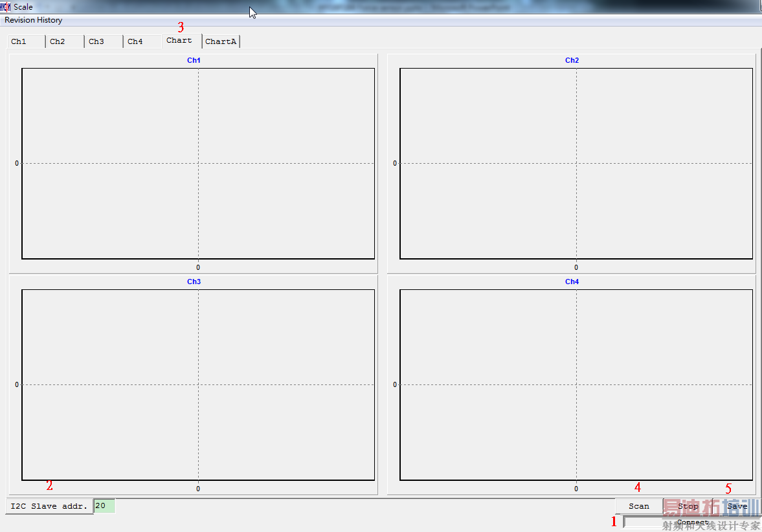Click the blue Ch1 chart title
This screenshot has width=762, height=532.
(x=194, y=60)
